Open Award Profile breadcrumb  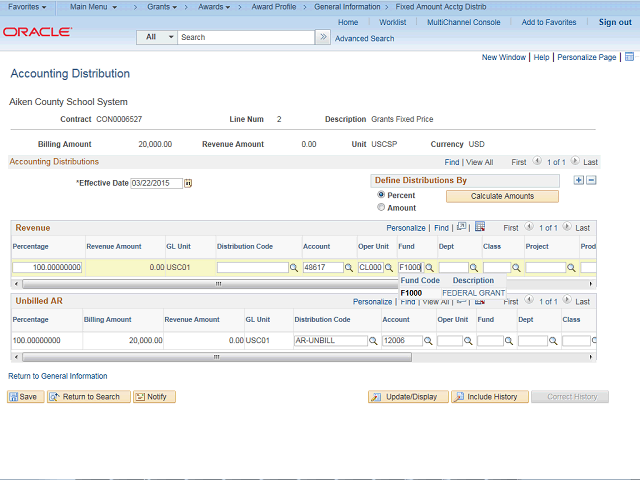pyautogui.click(x=273, y=7)
